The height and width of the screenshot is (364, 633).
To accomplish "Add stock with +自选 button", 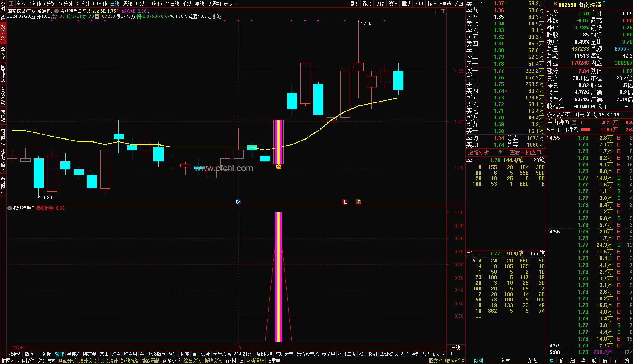I will coord(445,4).
